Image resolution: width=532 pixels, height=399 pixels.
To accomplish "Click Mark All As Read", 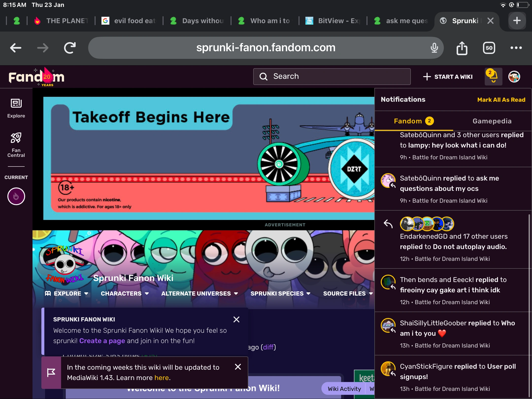I will (x=501, y=100).
